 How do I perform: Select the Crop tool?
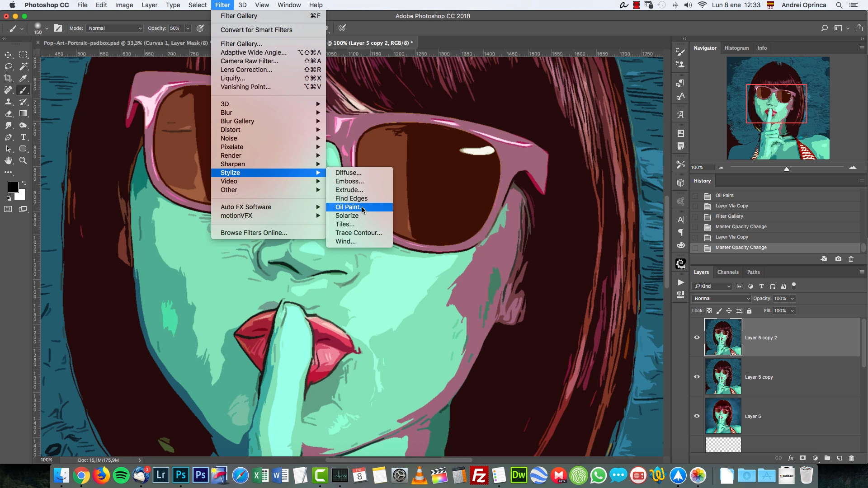[8, 78]
